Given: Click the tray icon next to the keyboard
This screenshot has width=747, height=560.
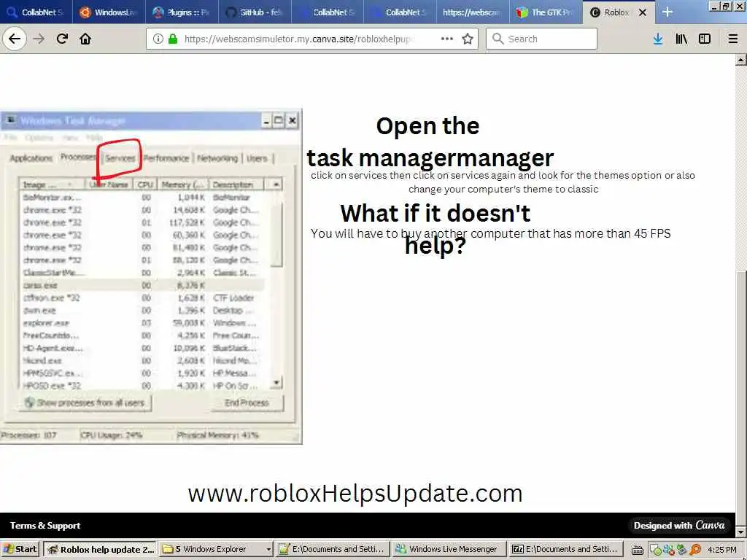Looking at the screenshot, I should [x=655, y=550].
